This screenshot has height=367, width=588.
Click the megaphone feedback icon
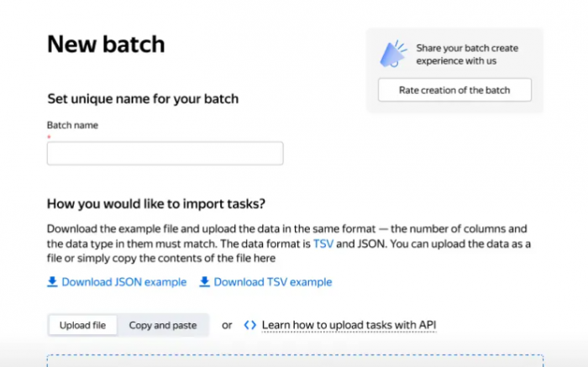(393, 54)
